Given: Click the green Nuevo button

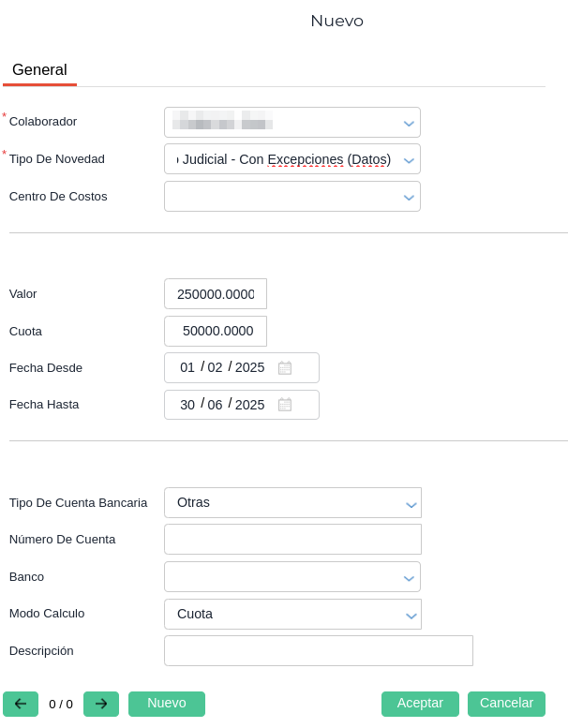Looking at the screenshot, I should click(x=167, y=704).
